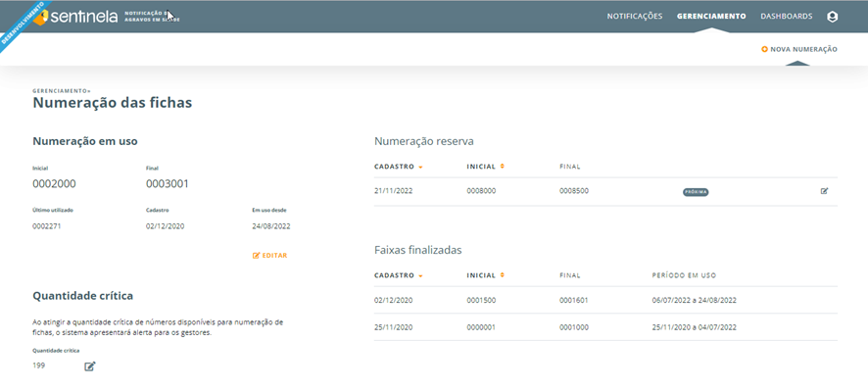The image size is (868, 391).
Task: Sort Faixas finalizadas by Cadastro arrow
Action: click(x=420, y=275)
